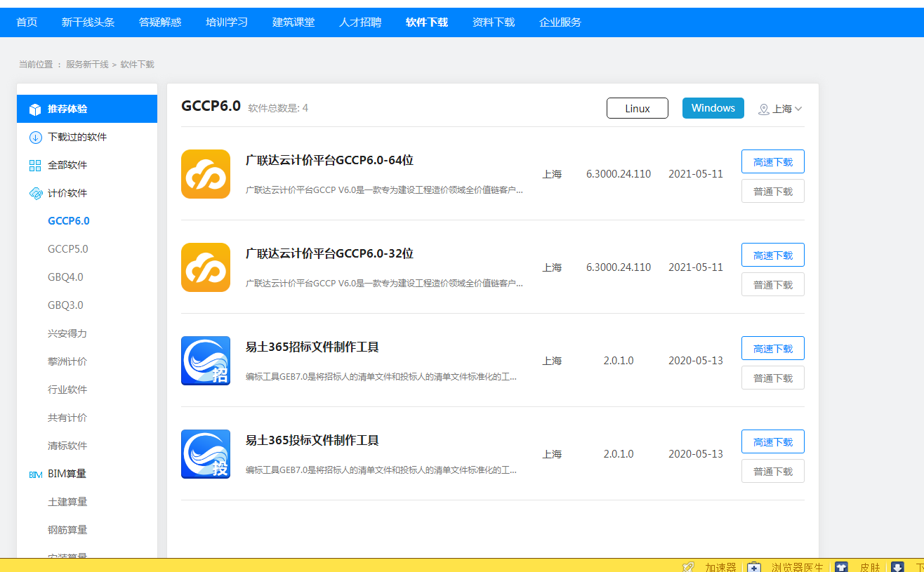The height and width of the screenshot is (572, 924).
Task: Click the 皮肤 shirt icon in status bar
Action: coord(841,567)
